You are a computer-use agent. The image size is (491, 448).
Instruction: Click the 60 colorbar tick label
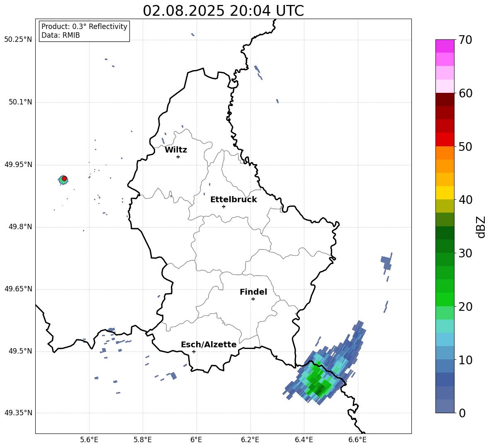click(x=465, y=93)
